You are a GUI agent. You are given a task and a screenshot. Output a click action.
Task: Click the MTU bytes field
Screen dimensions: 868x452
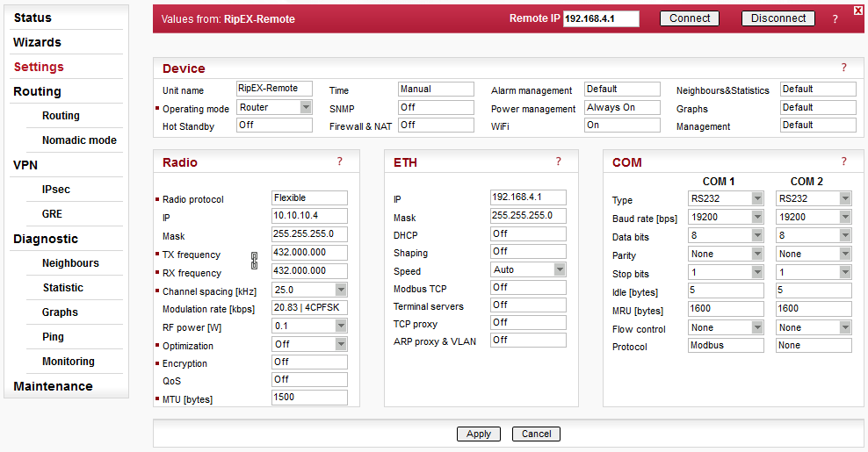pyautogui.click(x=309, y=398)
